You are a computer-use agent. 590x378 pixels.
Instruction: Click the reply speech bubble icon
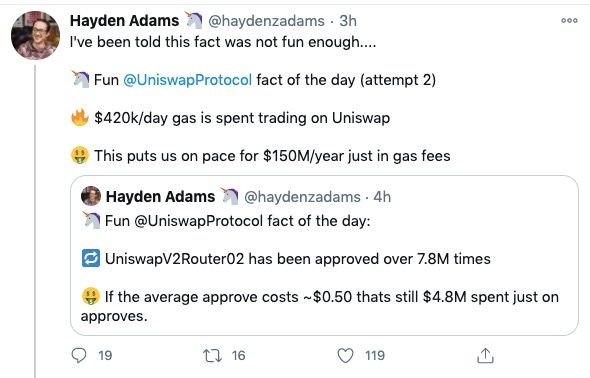79,355
